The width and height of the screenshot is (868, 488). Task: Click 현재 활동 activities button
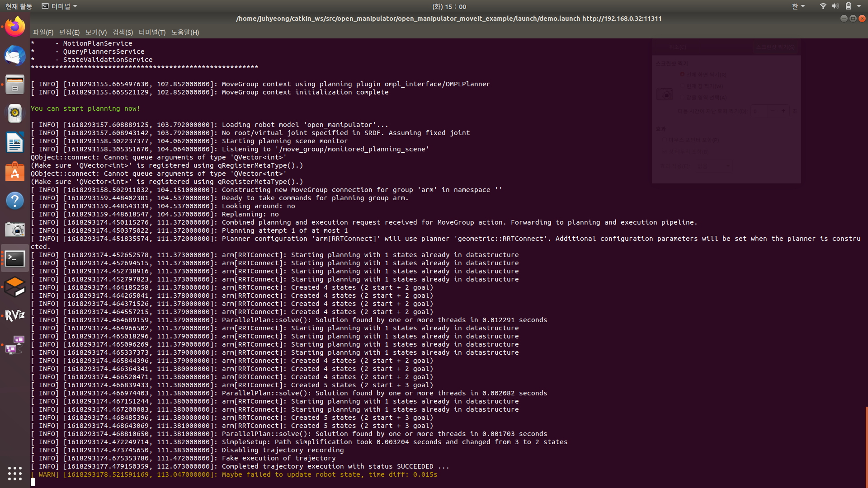(x=19, y=6)
